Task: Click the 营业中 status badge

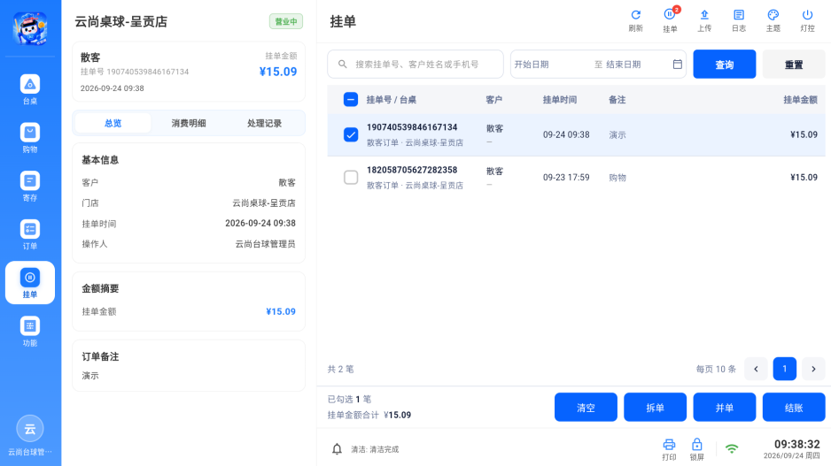Action: point(286,21)
